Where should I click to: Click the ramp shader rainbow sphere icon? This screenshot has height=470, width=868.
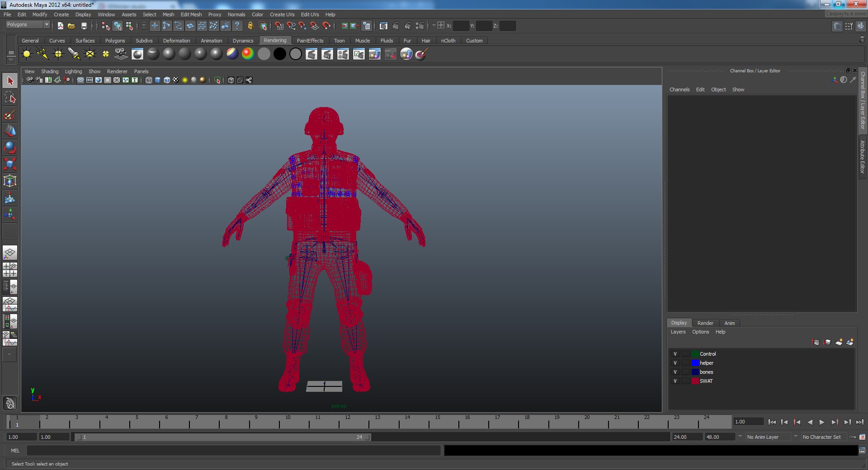coord(248,54)
